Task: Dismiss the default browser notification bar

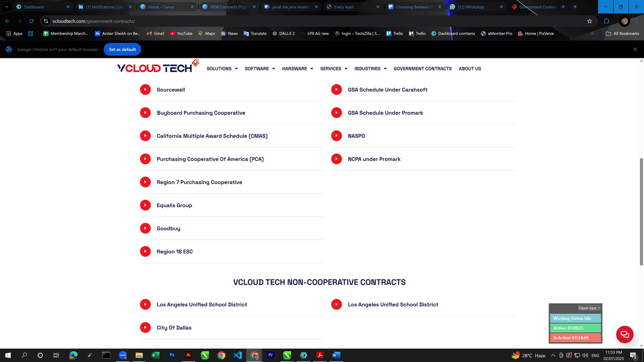Action: pyautogui.click(x=635, y=49)
